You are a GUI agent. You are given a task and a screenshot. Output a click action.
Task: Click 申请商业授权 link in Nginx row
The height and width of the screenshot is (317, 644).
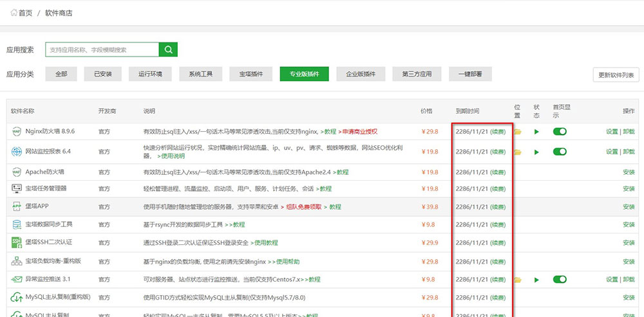pyautogui.click(x=359, y=132)
